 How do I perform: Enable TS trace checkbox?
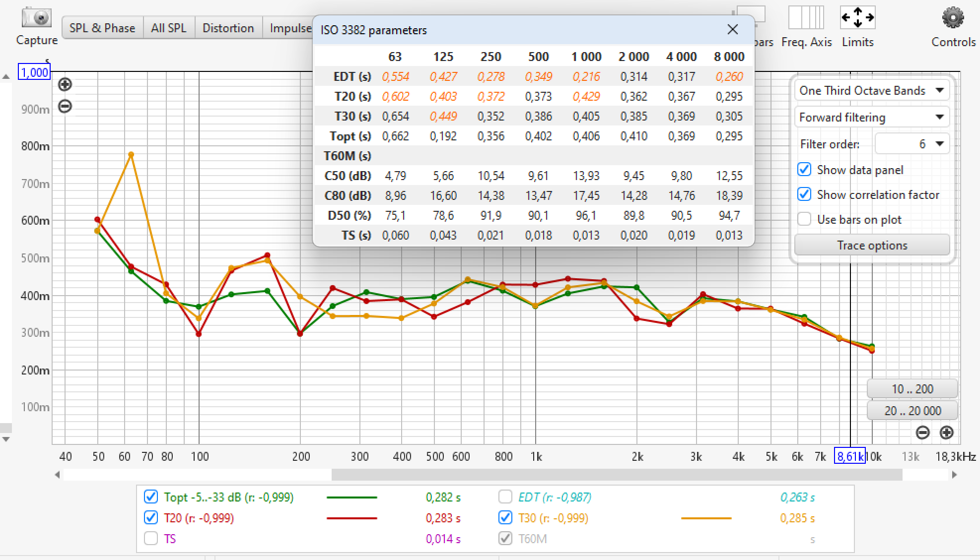(151, 539)
